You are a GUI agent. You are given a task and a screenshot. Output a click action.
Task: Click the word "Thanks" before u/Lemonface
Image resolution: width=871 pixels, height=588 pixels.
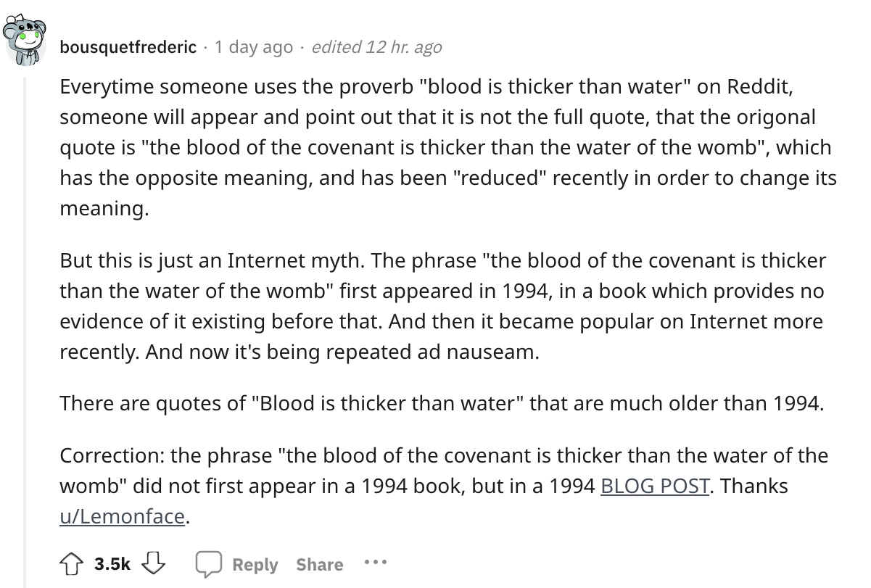[754, 486]
